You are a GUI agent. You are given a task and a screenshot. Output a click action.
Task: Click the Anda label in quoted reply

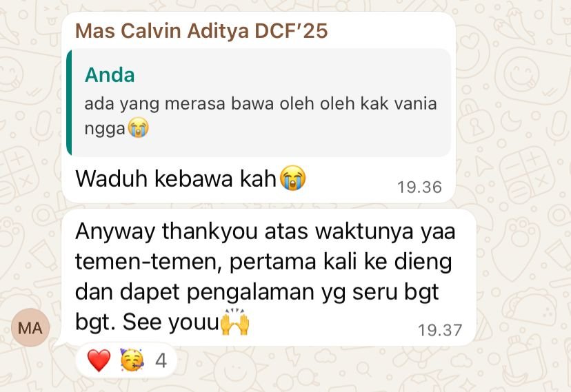[110, 75]
